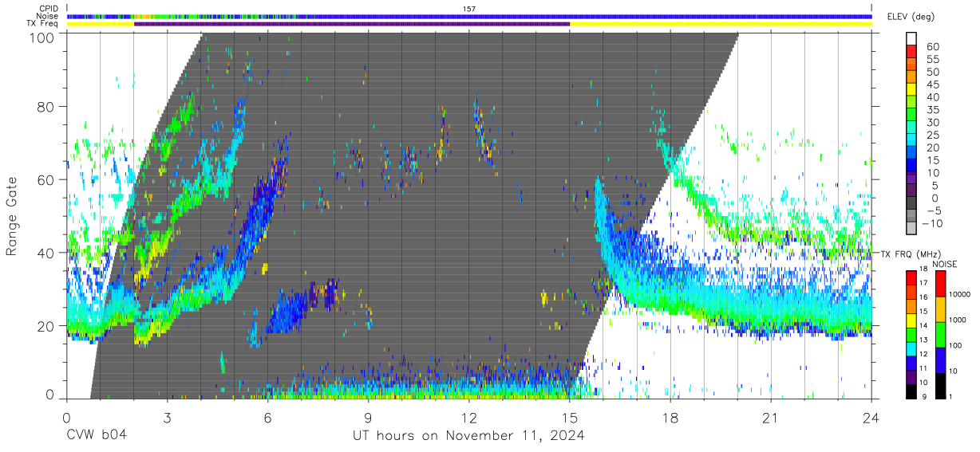
Task: Click the NOISE legend value '1000'
Action: click(x=958, y=320)
